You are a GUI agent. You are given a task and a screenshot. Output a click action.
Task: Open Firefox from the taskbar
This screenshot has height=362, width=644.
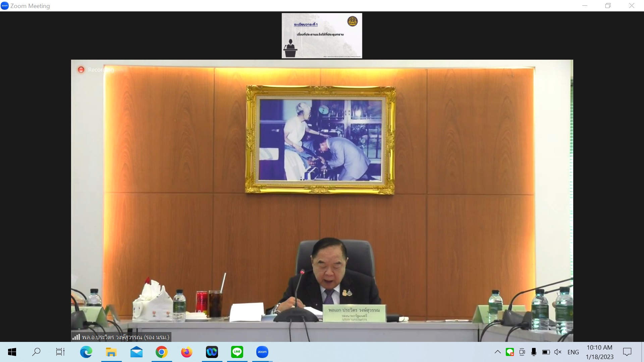click(186, 352)
